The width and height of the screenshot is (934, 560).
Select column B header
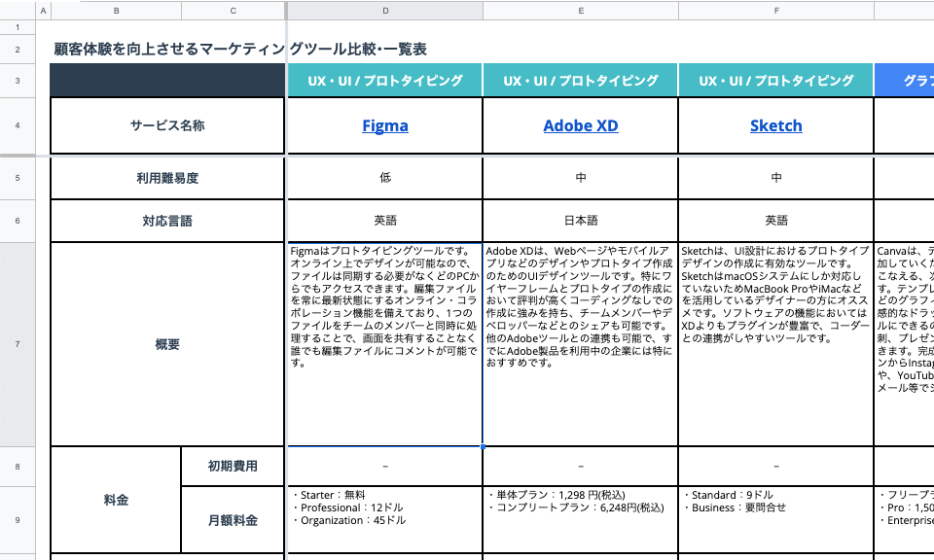(x=117, y=11)
